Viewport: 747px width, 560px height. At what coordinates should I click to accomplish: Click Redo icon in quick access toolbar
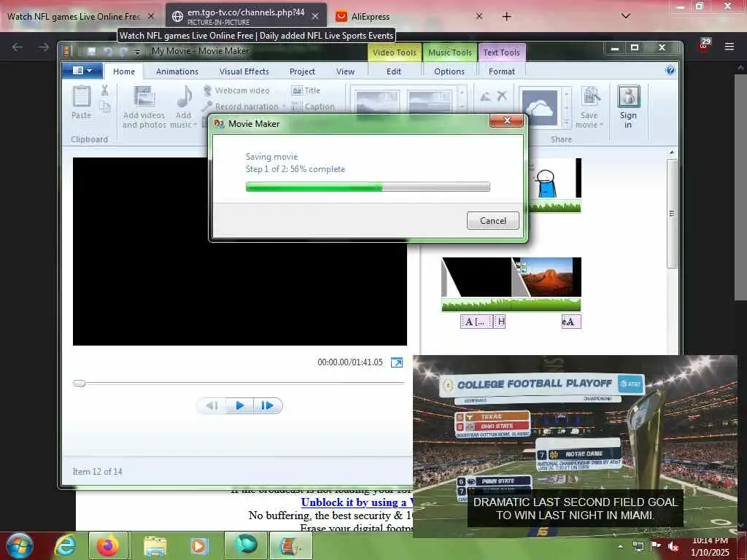[123, 51]
